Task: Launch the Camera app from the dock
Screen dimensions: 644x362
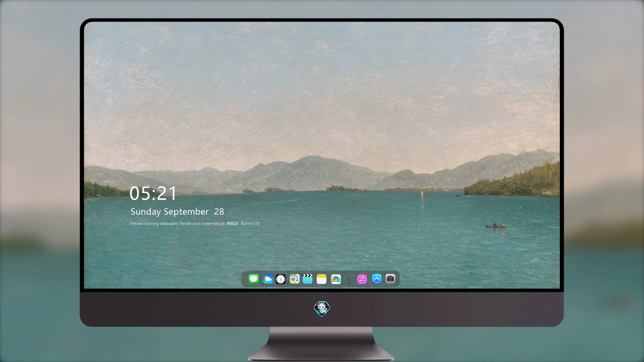Action: coord(390,279)
